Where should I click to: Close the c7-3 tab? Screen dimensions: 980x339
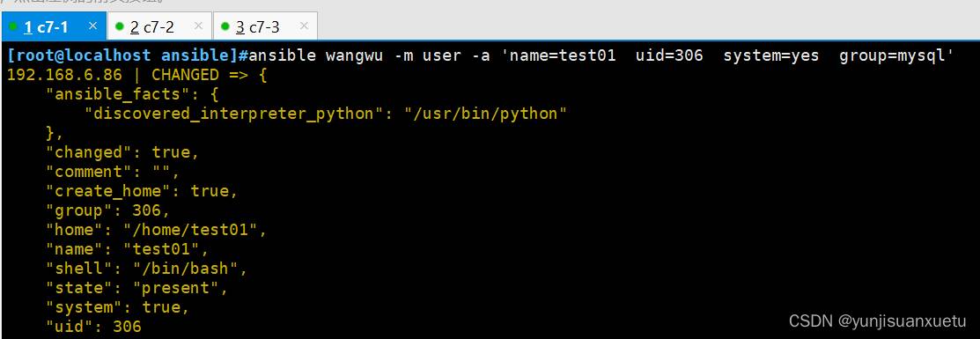[x=304, y=26]
